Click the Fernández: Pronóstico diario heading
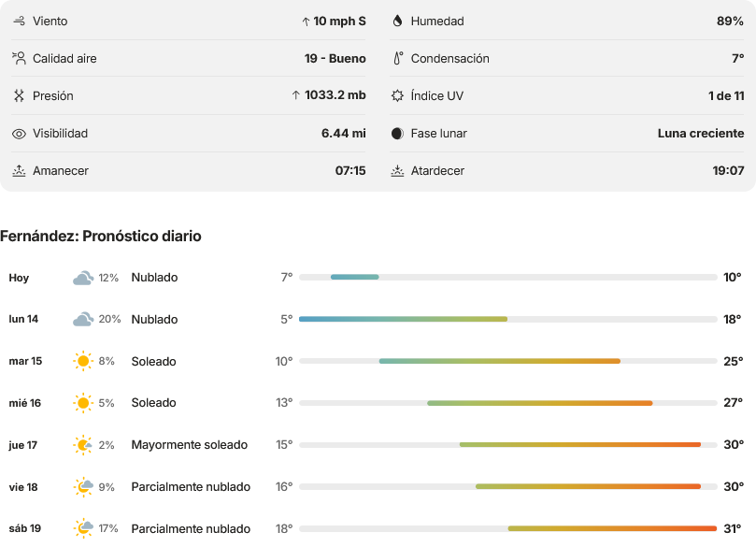Image resolution: width=756 pixels, height=547 pixels. (101, 236)
